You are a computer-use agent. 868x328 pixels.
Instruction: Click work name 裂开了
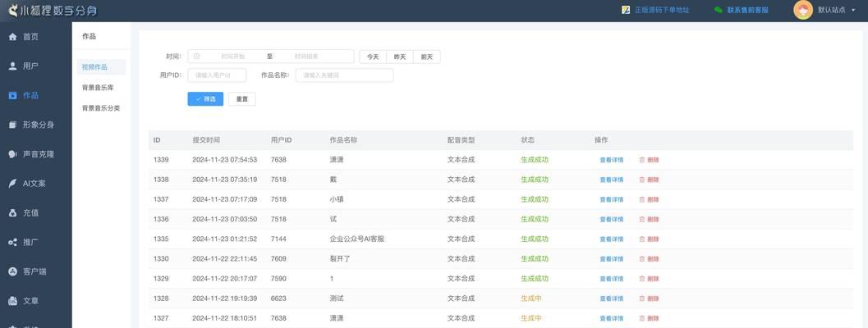pos(340,259)
